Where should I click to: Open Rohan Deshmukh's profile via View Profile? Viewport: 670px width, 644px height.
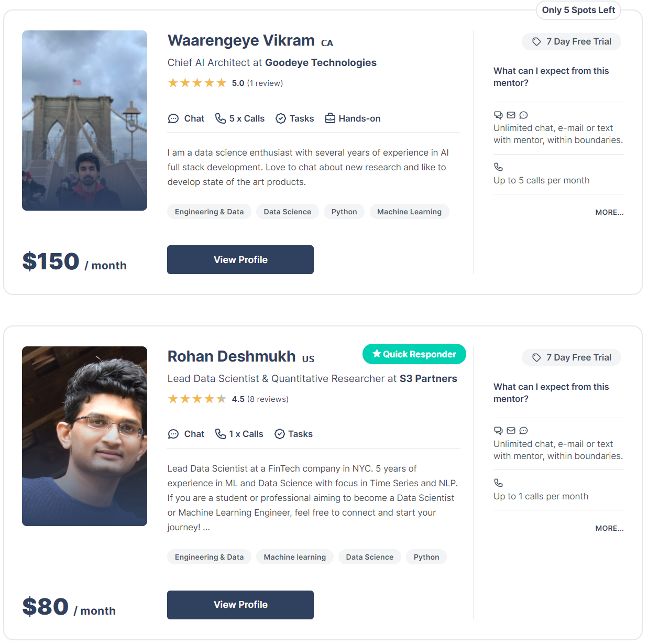(x=240, y=605)
